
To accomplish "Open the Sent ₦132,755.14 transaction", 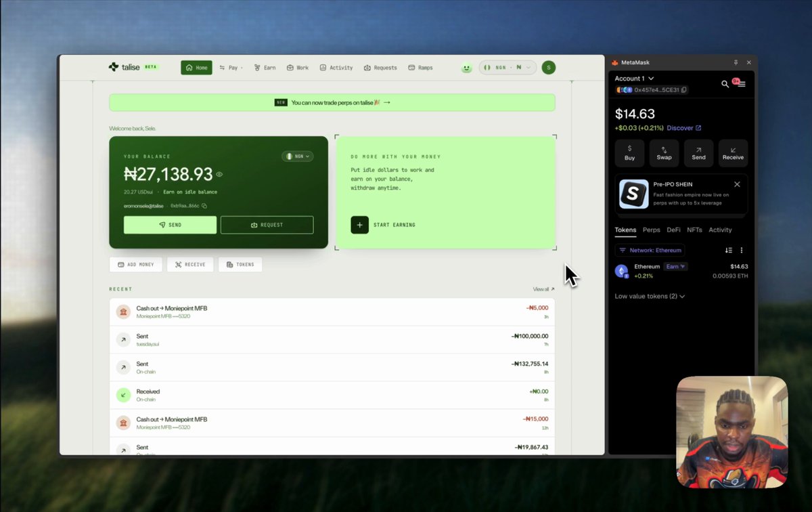I will pos(332,367).
